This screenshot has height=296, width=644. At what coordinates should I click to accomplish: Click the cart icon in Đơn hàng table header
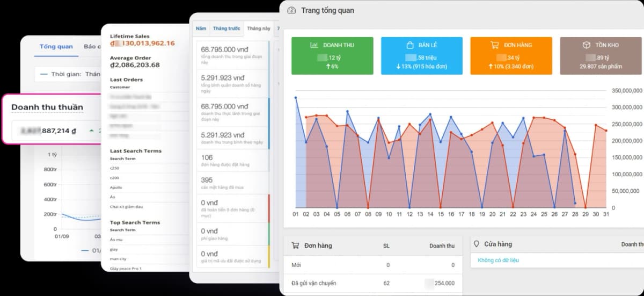point(295,246)
